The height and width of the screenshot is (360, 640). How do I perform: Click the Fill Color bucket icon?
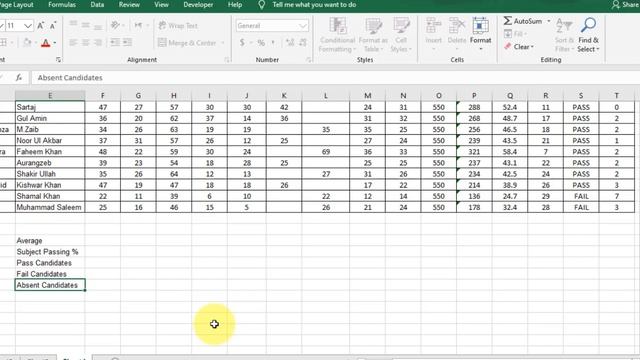(x=27, y=43)
